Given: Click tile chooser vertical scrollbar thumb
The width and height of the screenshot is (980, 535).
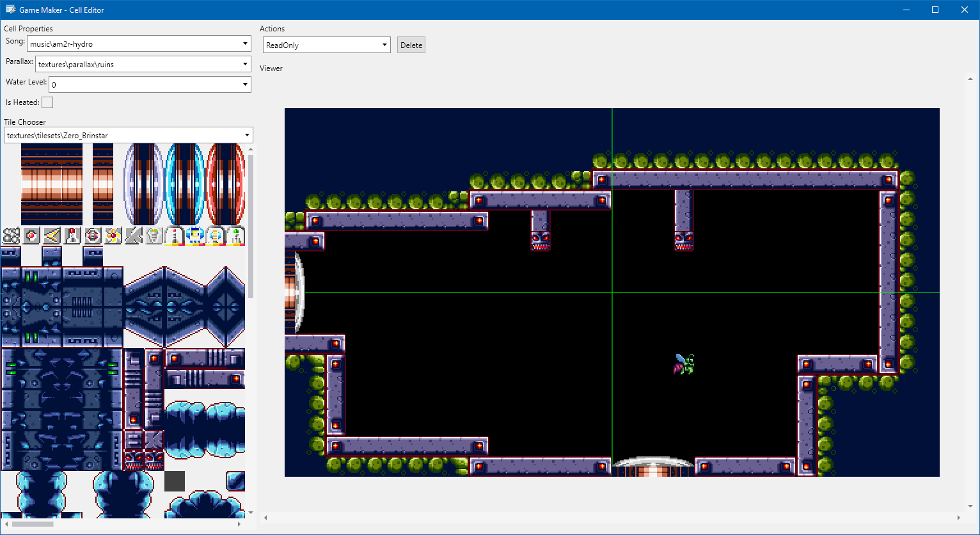Looking at the screenshot, I should tap(251, 227).
